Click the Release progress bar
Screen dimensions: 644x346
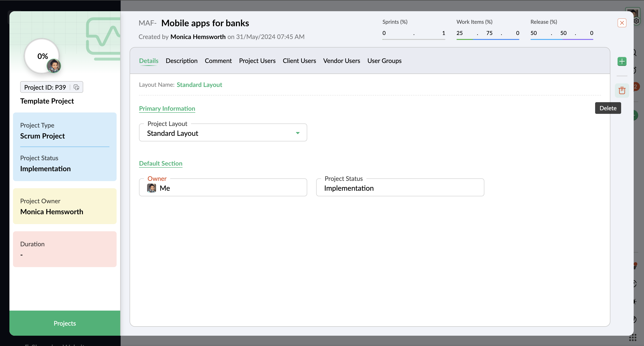(561, 39)
